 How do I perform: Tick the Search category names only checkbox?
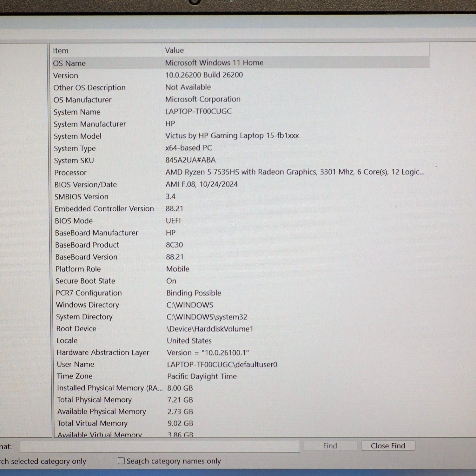pos(121,461)
